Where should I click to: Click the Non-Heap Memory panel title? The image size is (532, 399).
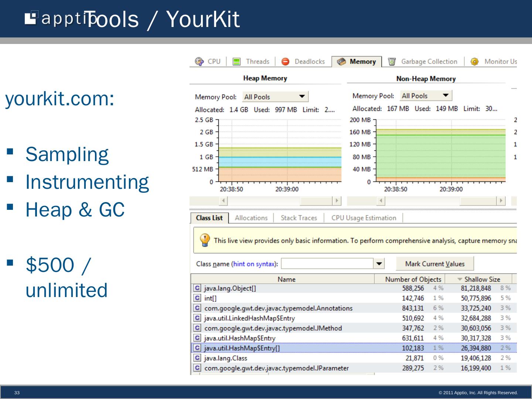click(x=426, y=79)
